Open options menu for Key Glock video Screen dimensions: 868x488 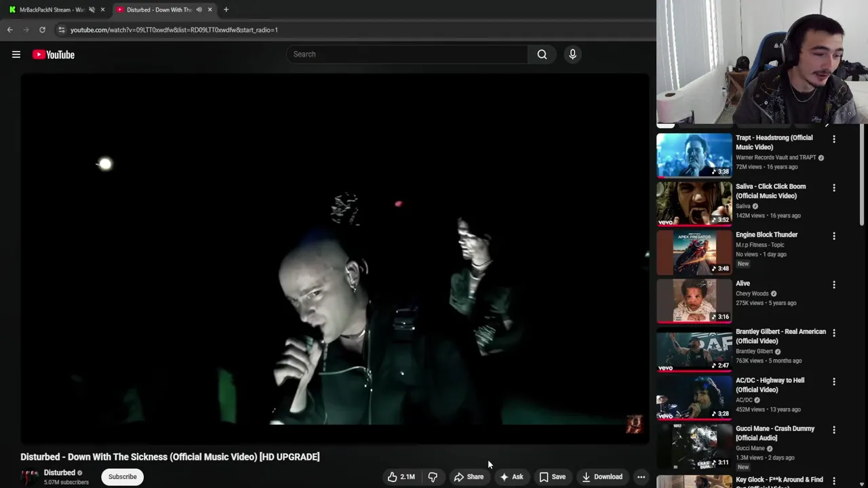(x=834, y=481)
